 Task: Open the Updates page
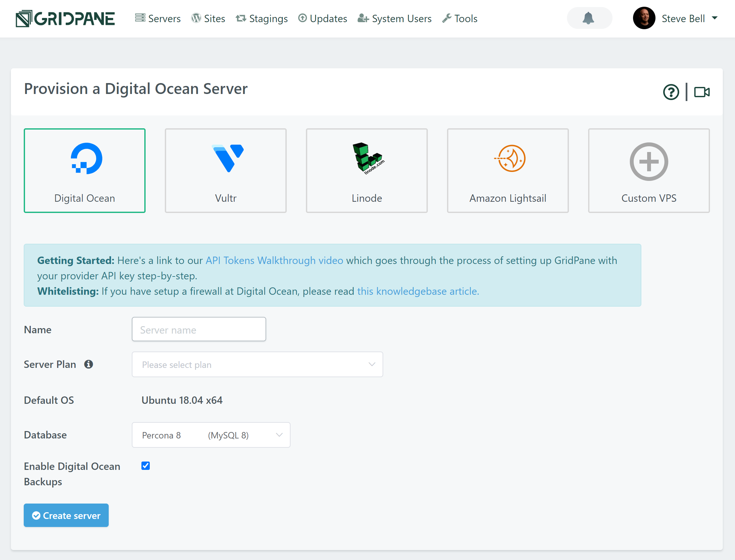(x=323, y=18)
